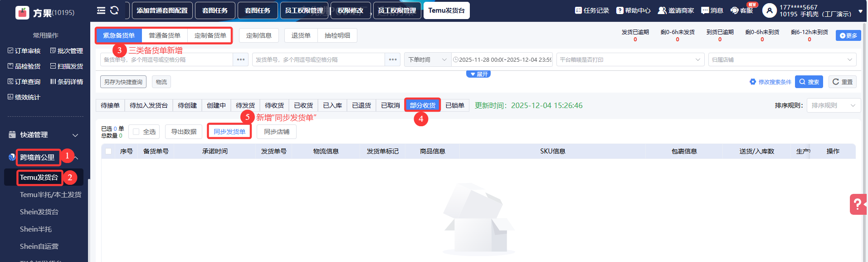Select the 紧急备货单 tab

(119, 35)
